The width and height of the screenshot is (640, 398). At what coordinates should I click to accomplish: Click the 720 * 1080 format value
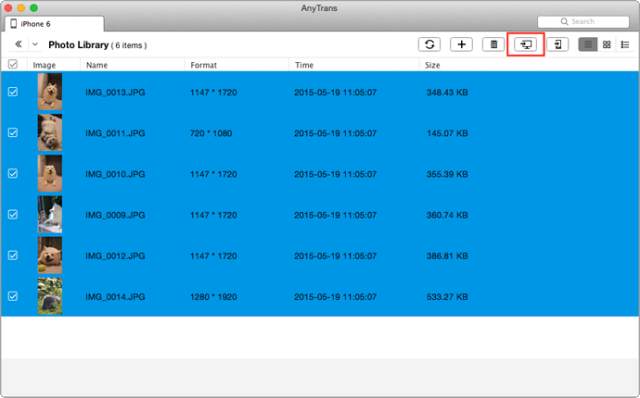211,133
